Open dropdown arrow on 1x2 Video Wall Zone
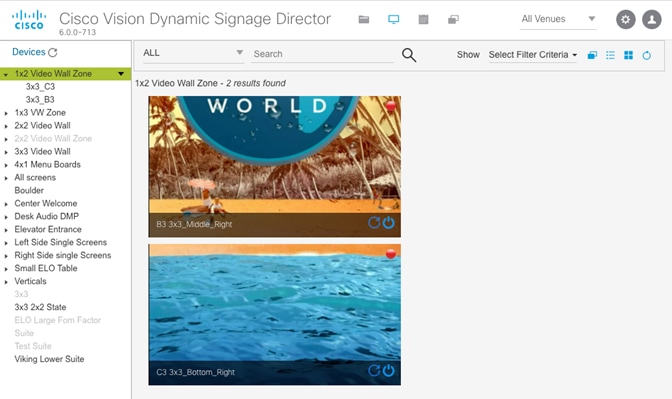 121,74
